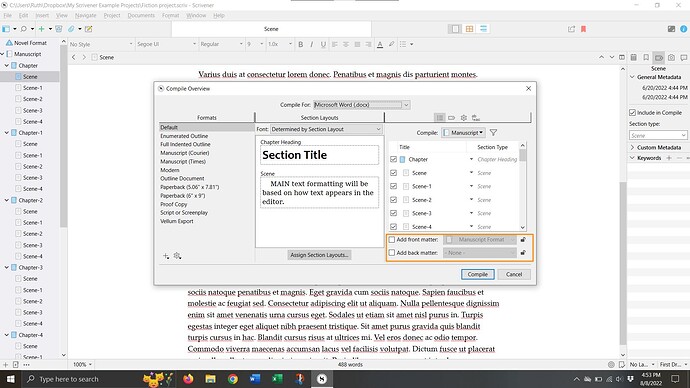
Task: Uncheck the Scene-4 row compile checkbox
Action: tap(393, 227)
